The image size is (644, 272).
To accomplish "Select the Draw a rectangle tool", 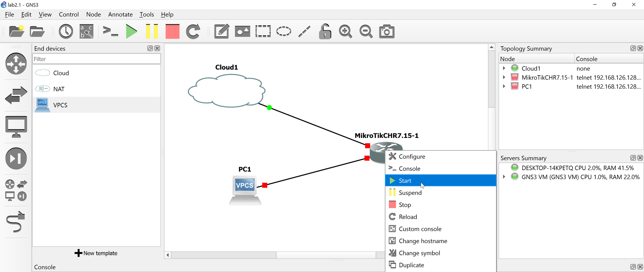I will [x=263, y=32].
